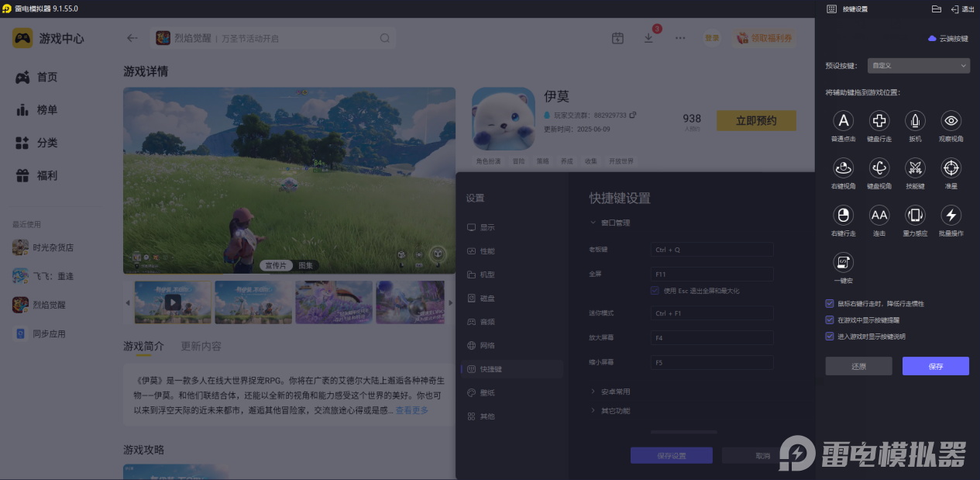Open 时光杂货店 in recent games
Screen dimensions: 980x480
pos(43,247)
